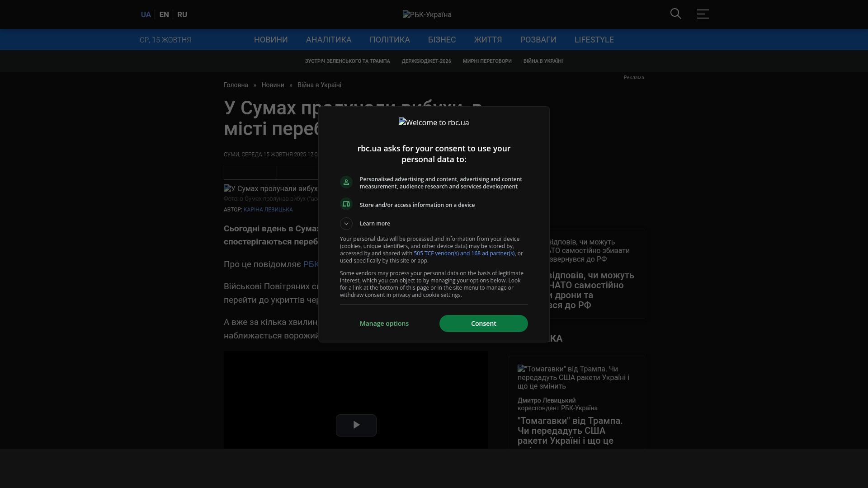
Task: Open the site search icon
Action: (675, 14)
